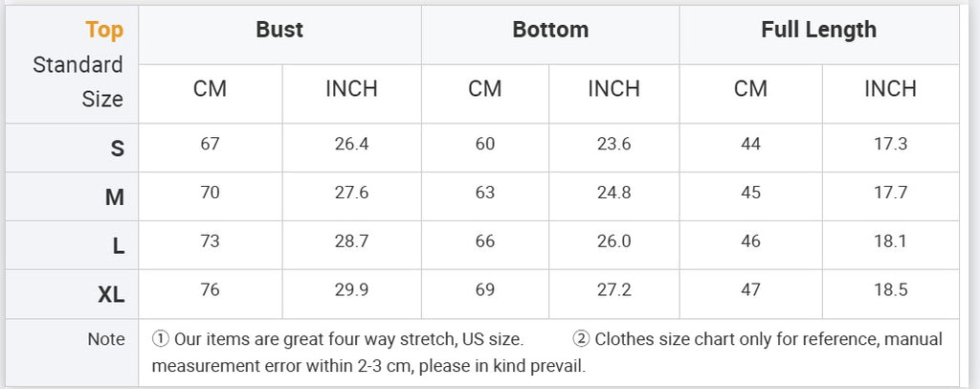Screen dimensions: 980x389
Task: Click the 27.2 inch bottom value
Action: point(613,290)
